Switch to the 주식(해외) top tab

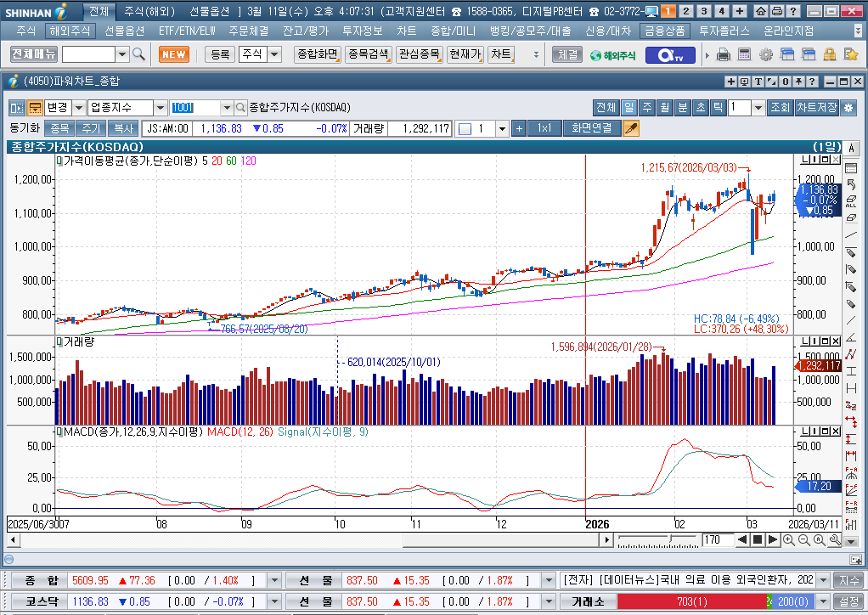pos(149,11)
